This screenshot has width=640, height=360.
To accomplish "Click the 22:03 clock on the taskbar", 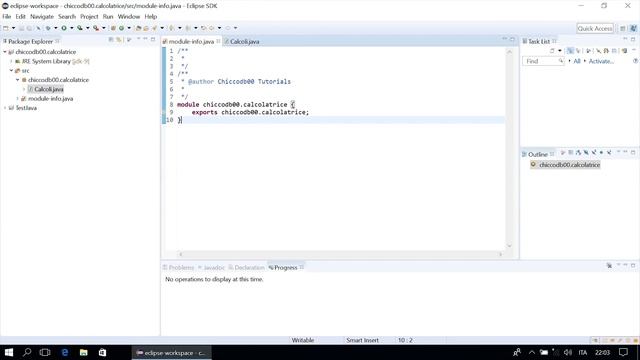I will click(x=602, y=352).
